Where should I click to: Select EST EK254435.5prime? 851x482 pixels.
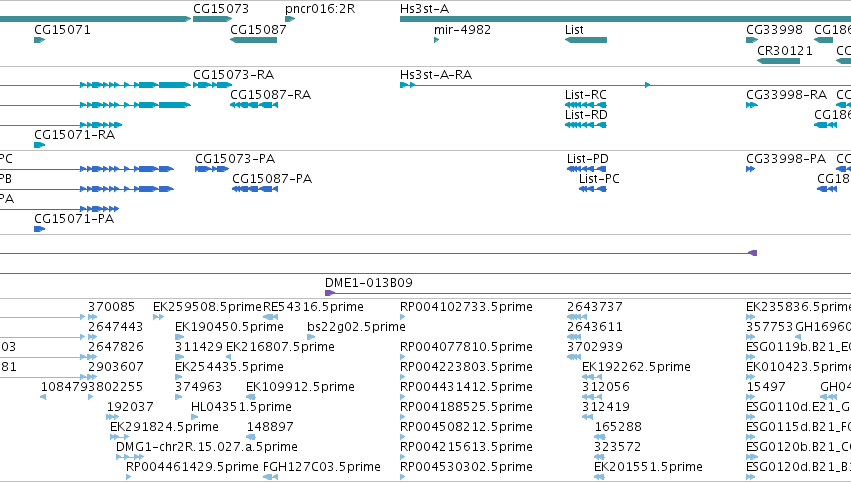tap(229, 367)
